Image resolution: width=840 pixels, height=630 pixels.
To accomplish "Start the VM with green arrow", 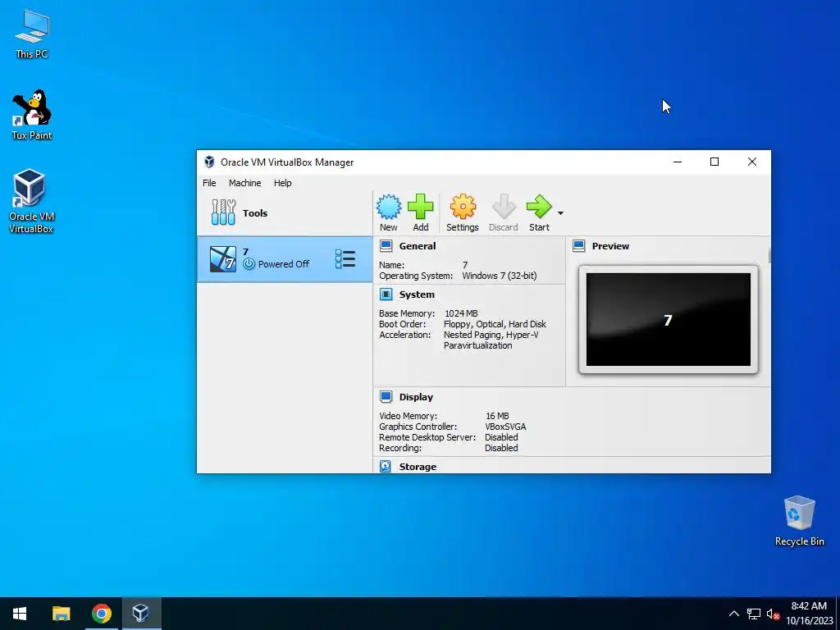I will (539, 207).
